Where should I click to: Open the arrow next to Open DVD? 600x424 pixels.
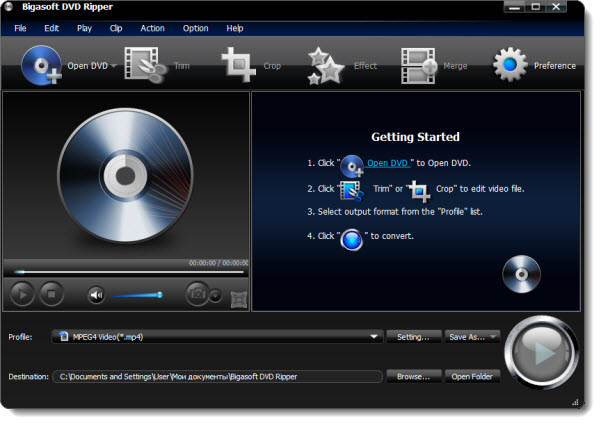(x=114, y=67)
